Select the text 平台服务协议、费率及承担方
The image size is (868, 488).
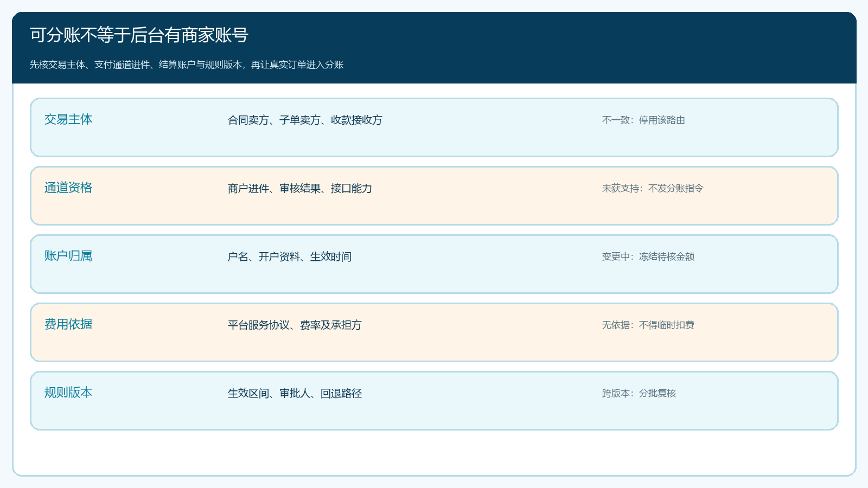[295, 325]
